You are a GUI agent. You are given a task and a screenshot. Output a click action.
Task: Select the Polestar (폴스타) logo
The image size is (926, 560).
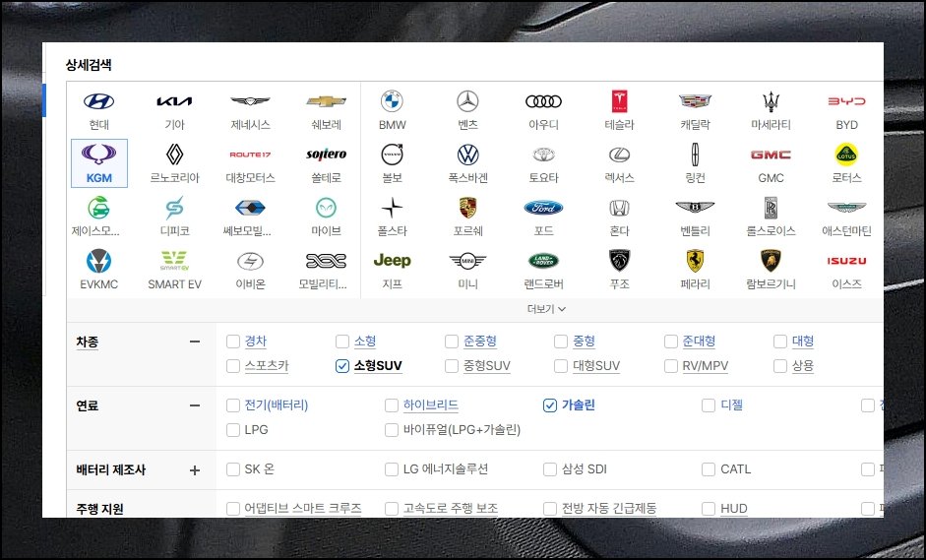(392, 208)
